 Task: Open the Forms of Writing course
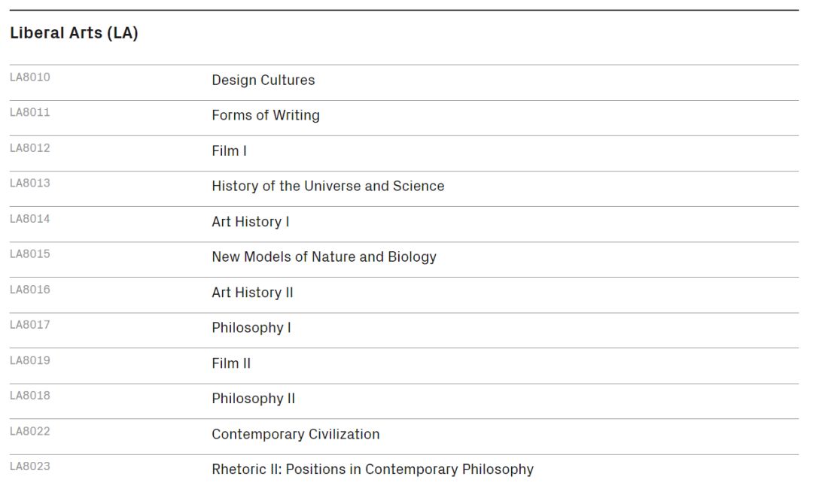tap(266, 116)
